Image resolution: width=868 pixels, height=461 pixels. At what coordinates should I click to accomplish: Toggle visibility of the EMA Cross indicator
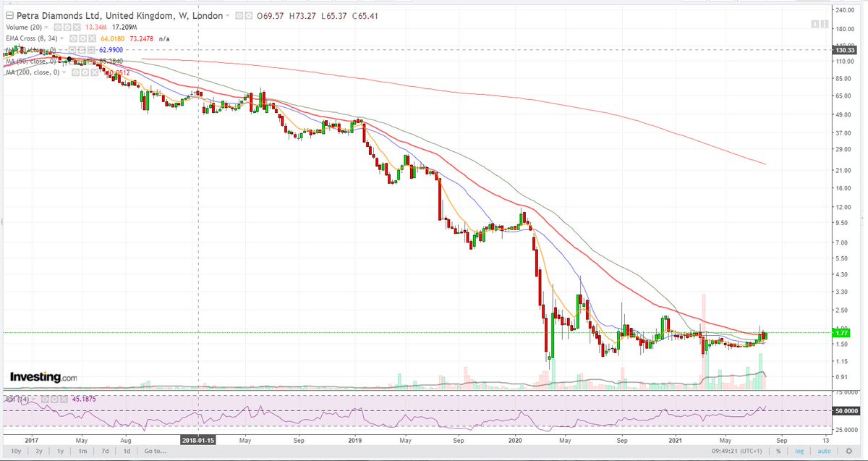[x=73, y=38]
